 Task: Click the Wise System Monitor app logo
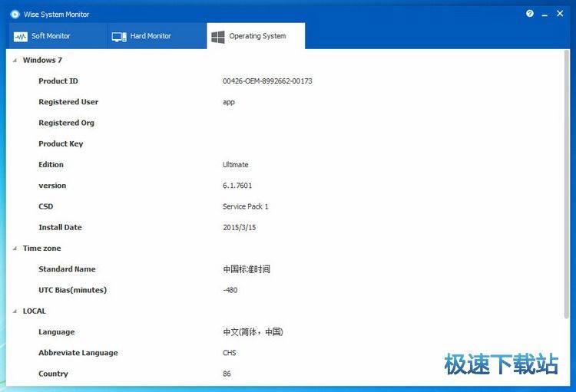coord(14,14)
